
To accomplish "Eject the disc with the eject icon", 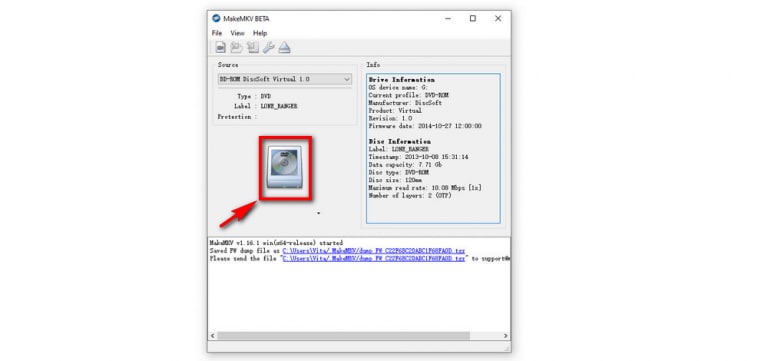I will pyautogui.click(x=285, y=48).
